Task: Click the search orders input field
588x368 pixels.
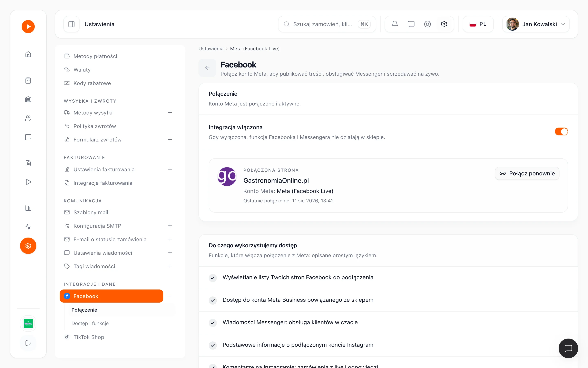Action: [x=327, y=24]
